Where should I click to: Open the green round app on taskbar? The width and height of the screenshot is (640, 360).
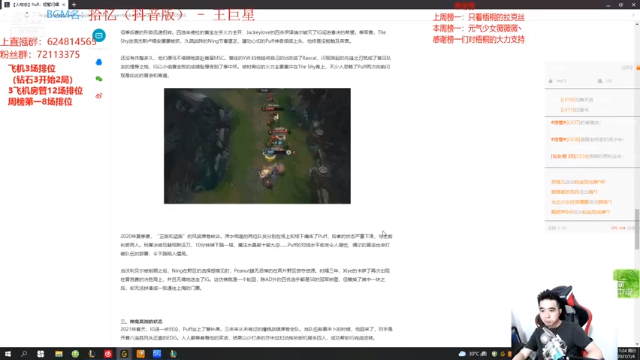click(x=75, y=354)
